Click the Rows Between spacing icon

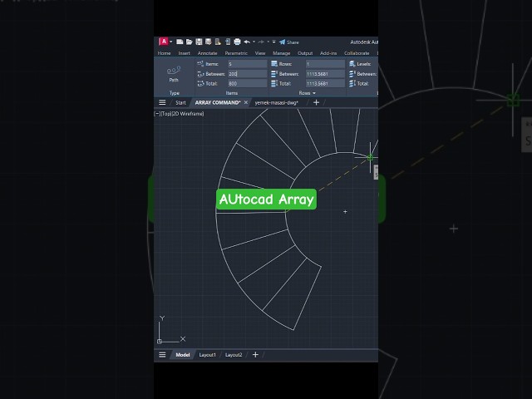click(274, 74)
